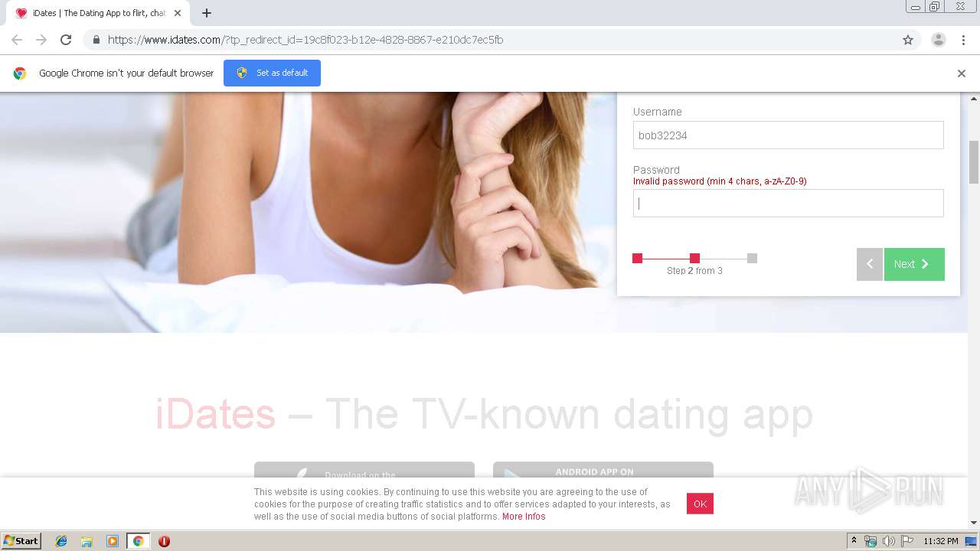Click the scrollbar up arrow
This screenshot has height=551, width=980.
pos(974,98)
